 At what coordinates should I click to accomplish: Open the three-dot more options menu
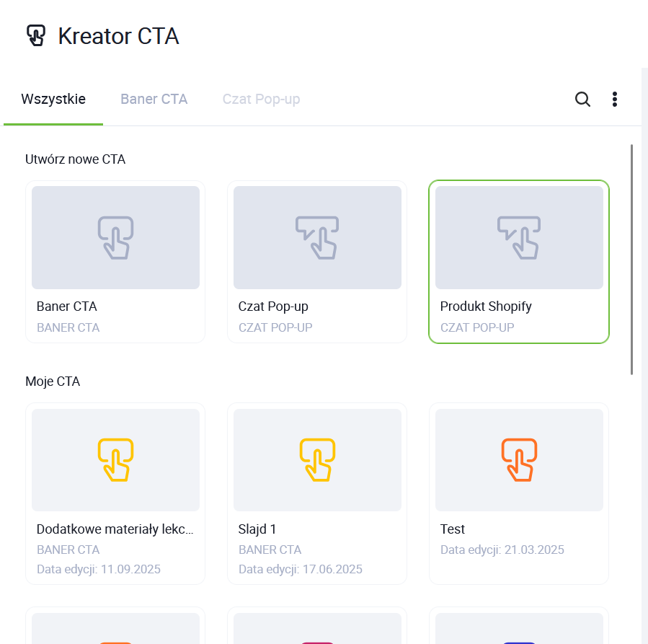[x=614, y=100]
